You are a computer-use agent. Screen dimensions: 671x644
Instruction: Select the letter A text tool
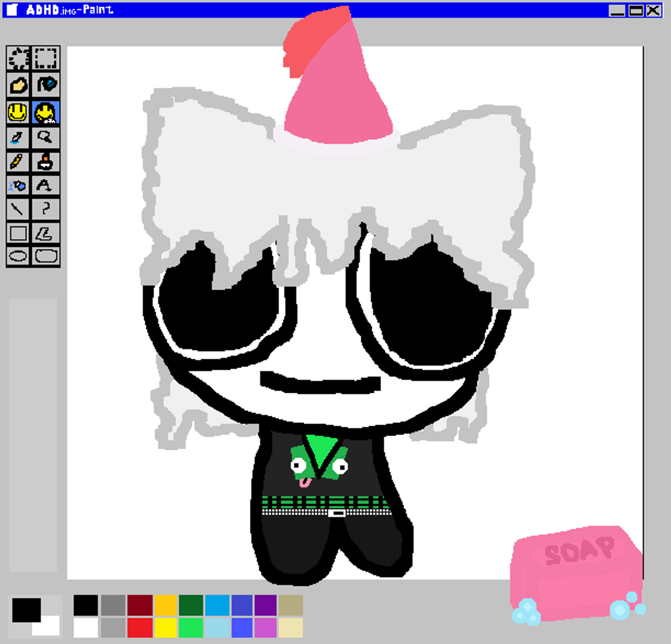click(x=45, y=185)
